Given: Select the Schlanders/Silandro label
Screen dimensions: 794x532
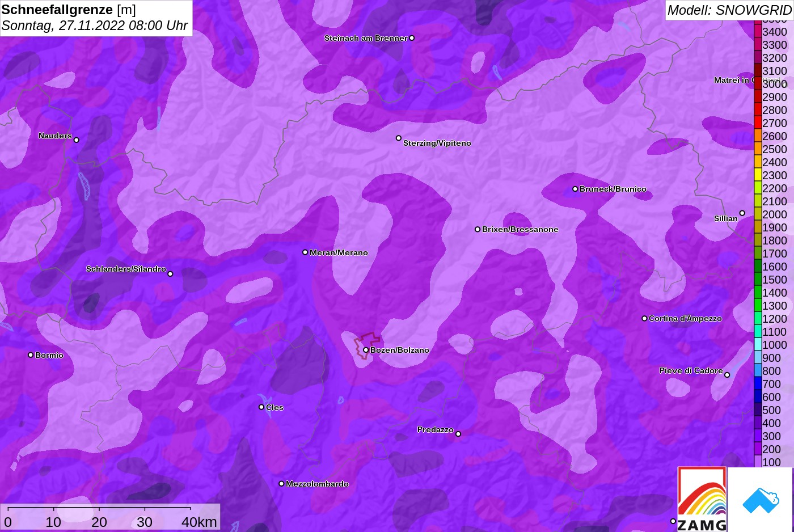Looking at the screenshot, I should [x=126, y=269].
